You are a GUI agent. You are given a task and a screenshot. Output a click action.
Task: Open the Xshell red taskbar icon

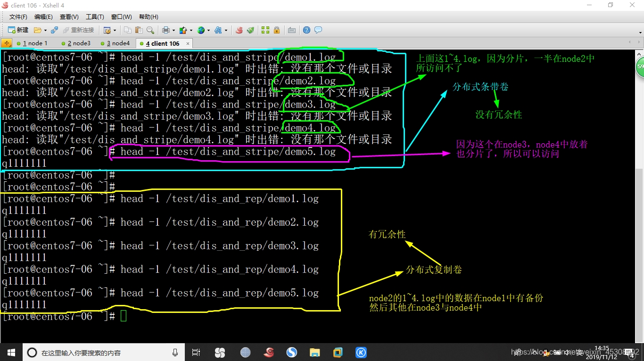coord(269,352)
